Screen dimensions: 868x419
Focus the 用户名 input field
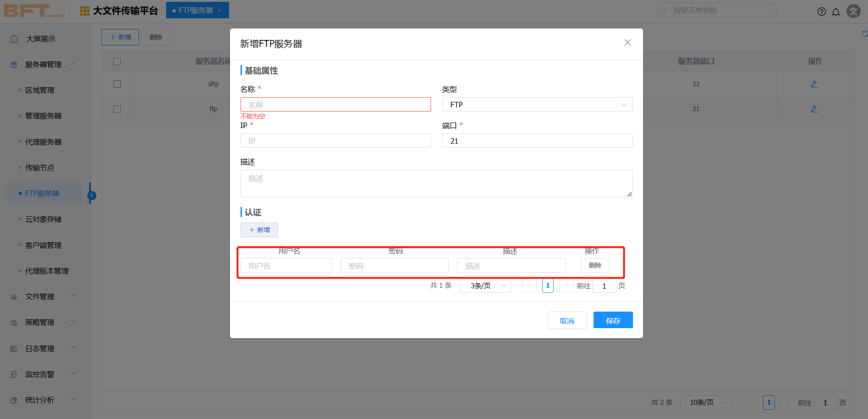pyautogui.click(x=286, y=265)
